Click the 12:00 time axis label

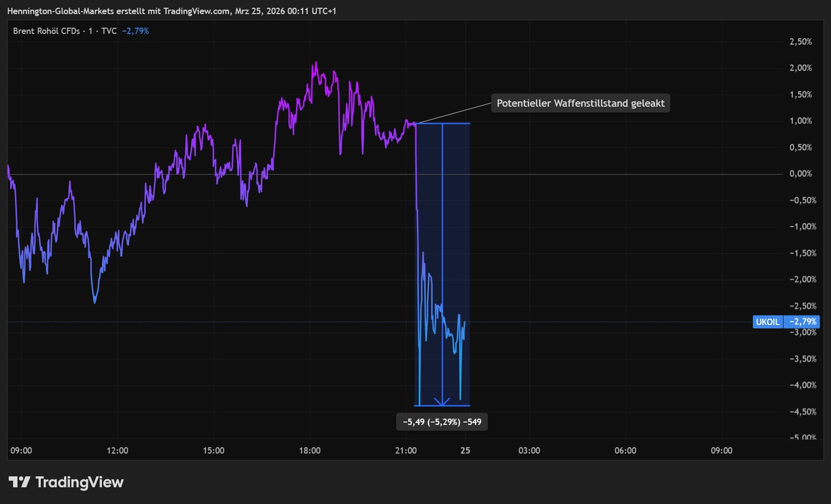(118, 450)
